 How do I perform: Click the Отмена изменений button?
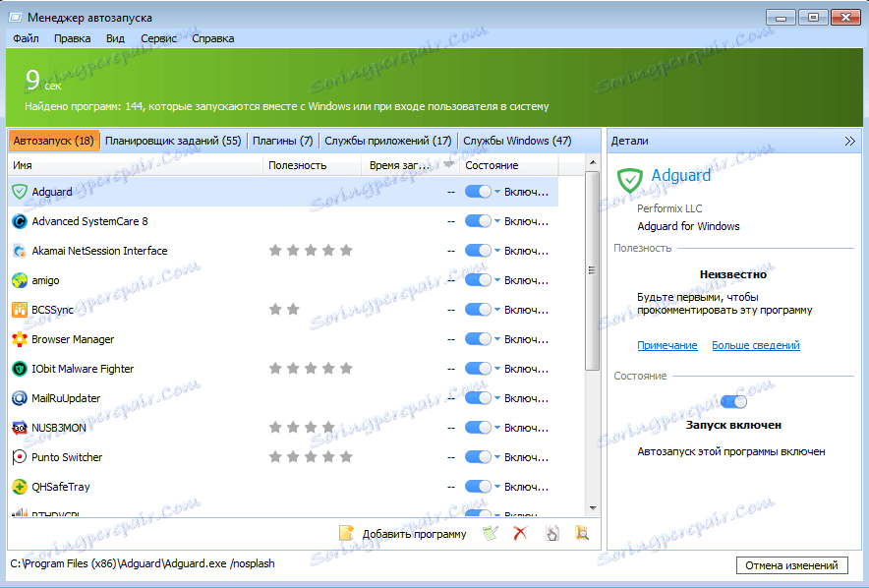(791, 565)
